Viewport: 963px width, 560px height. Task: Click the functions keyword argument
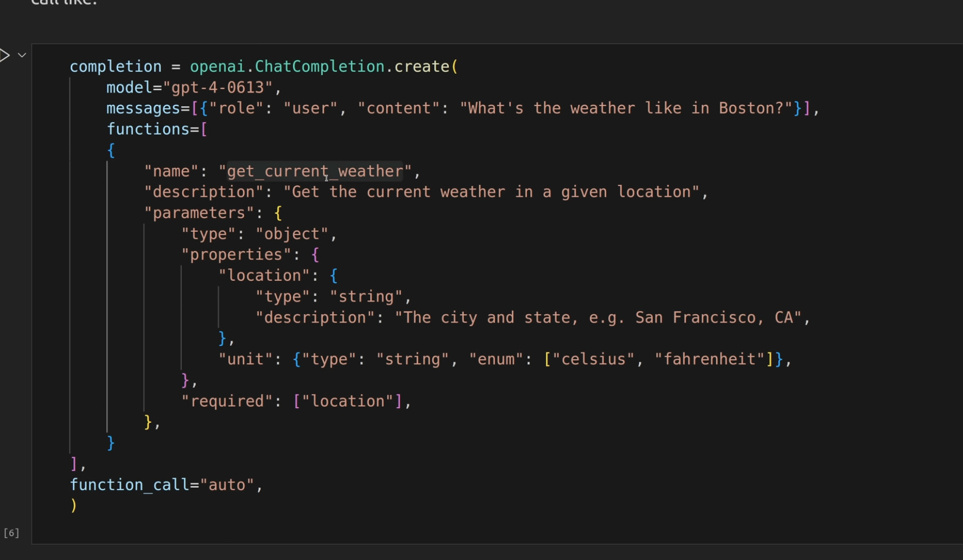point(148,129)
